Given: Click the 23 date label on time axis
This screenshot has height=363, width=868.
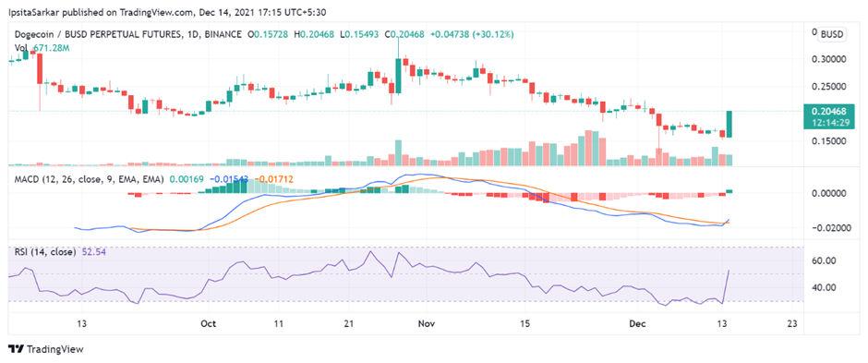Looking at the screenshot, I should tap(791, 323).
